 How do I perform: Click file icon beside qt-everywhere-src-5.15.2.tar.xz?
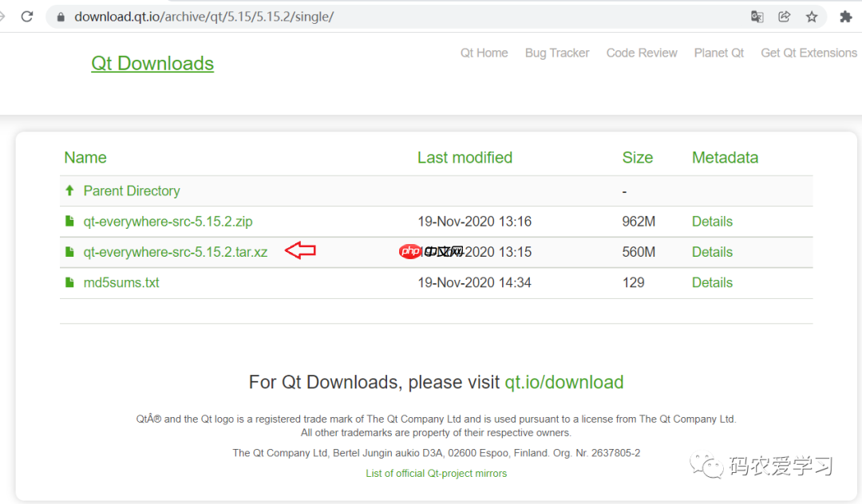point(69,251)
